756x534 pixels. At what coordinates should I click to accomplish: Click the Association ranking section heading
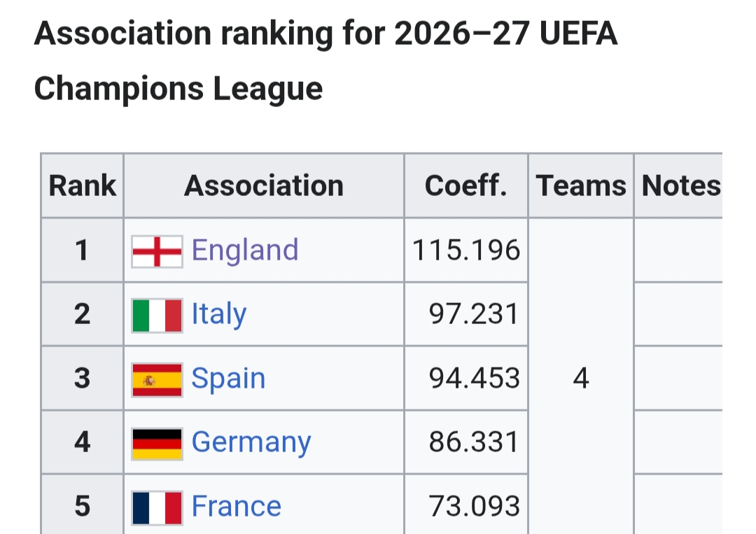point(325,62)
